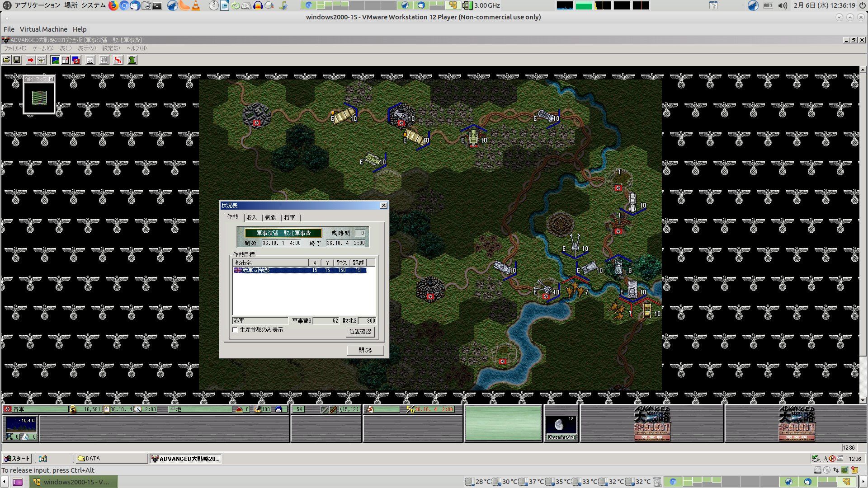Click the Windows スタート button
This screenshot has width=868, height=488.
click(x=17, y=459)
